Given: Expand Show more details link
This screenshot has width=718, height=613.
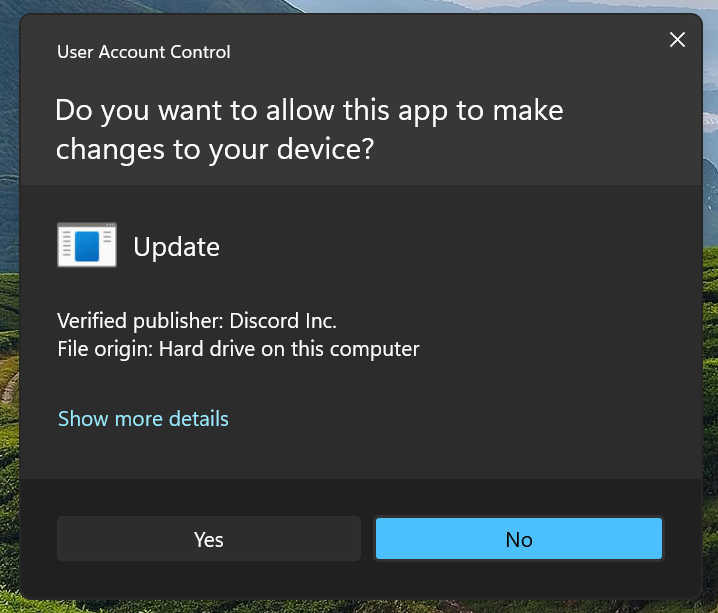Looking at the screenshot, I should tap(143, 419).
